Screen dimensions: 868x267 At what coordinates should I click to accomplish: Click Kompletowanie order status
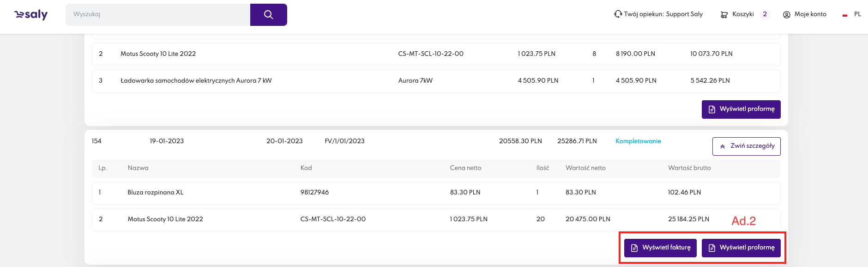[x=638, y=141]
